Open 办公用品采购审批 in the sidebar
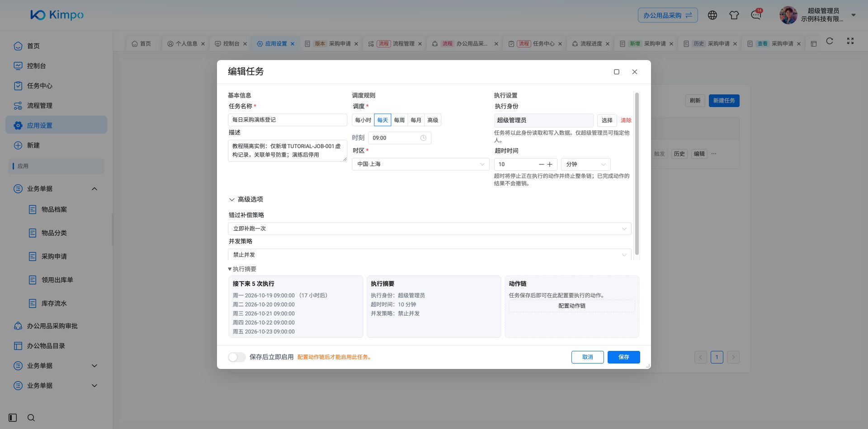 pyautogui.click(x=56, y=326)
